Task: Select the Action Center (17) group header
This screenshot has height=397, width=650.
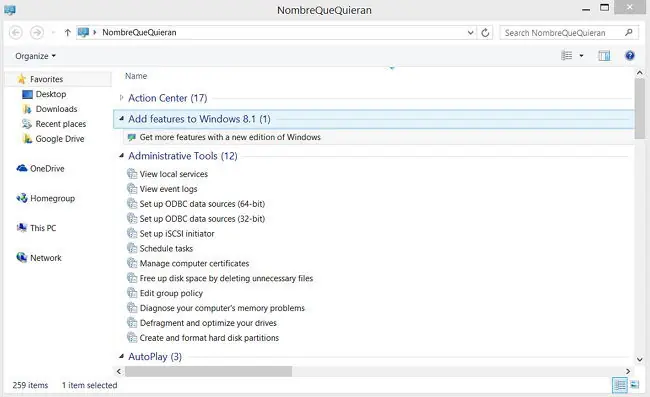Action: (x=167, y=98)
